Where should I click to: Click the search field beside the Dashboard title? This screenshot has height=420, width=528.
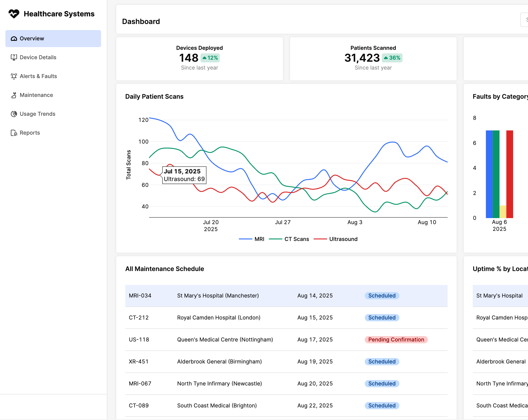[524, 20]
